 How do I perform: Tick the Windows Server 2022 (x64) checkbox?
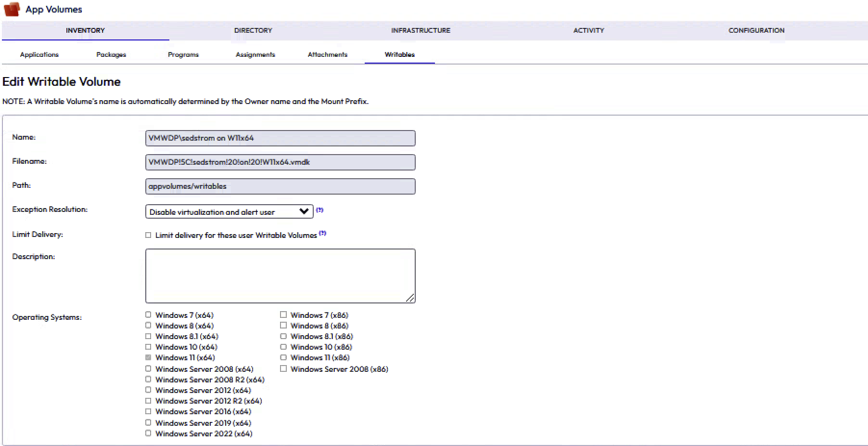148,433
